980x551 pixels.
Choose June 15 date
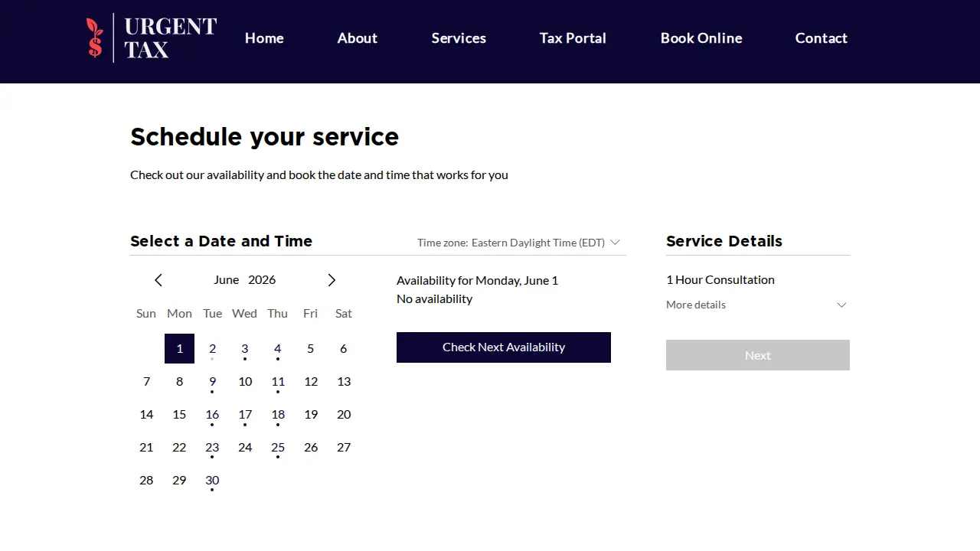pos(179,414)
